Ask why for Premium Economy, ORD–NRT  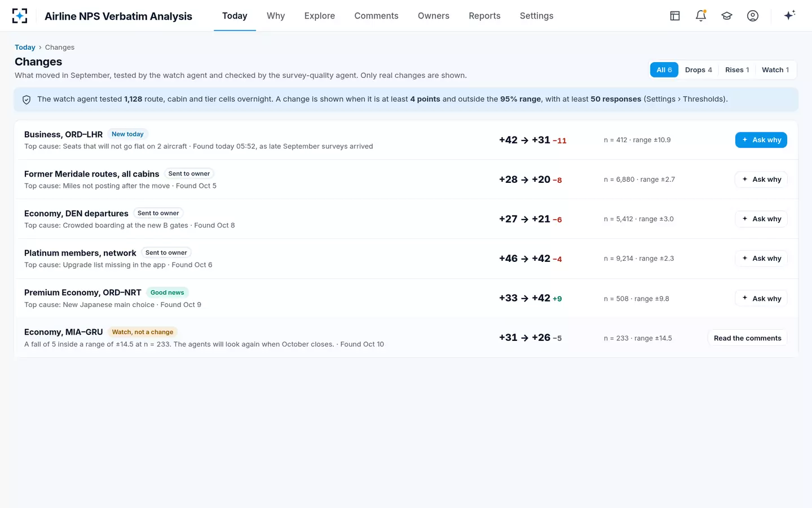[x=761, y=299]
